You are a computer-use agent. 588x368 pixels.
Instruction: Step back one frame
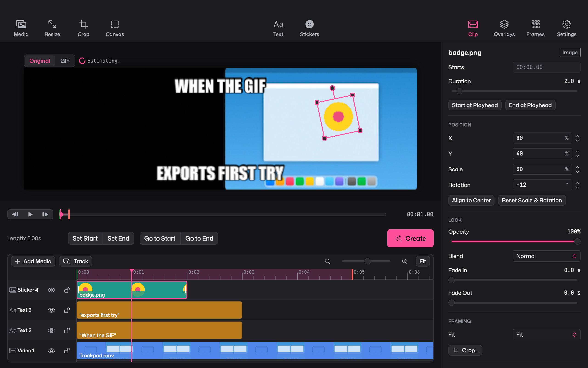(x=15, y=214)
